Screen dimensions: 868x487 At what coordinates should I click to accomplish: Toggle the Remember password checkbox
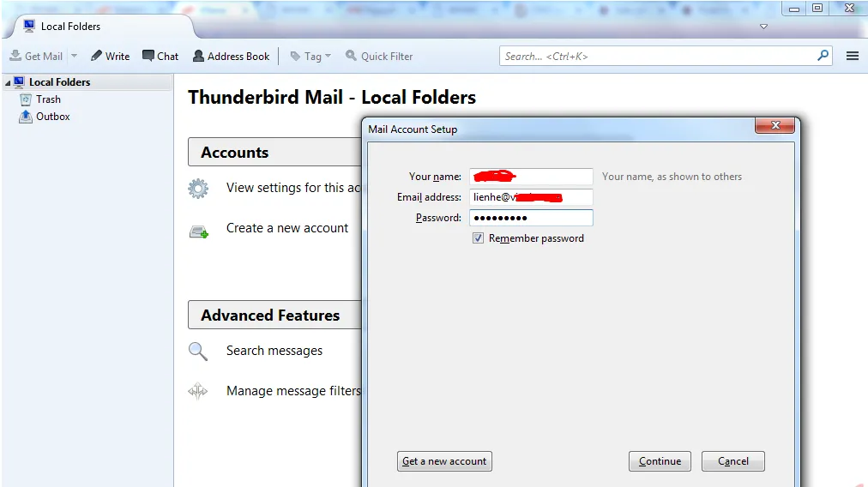click(478, 238)
